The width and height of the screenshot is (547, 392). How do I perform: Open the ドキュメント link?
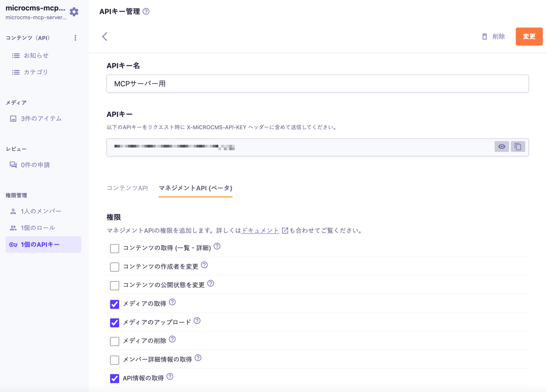click(260, 230)
